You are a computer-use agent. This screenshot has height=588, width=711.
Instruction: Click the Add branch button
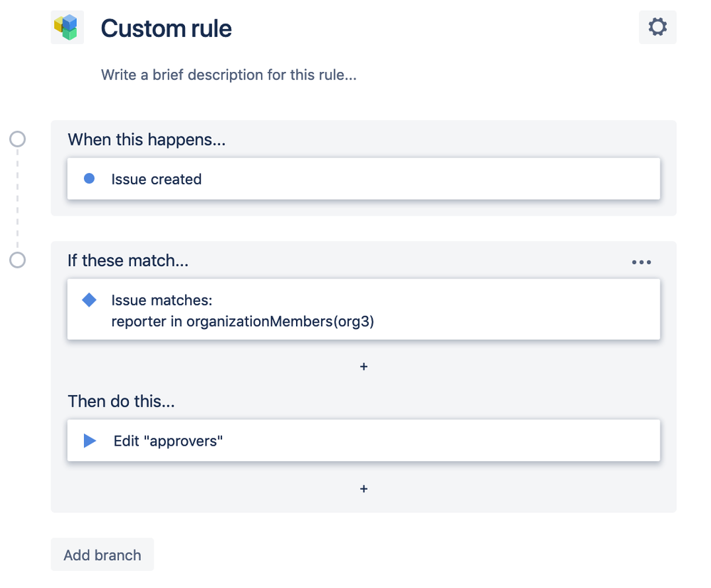click(102, 555)
